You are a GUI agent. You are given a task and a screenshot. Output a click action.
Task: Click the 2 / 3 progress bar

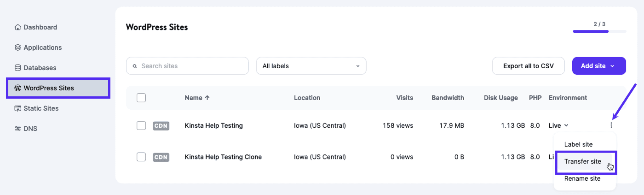(599, 31)
